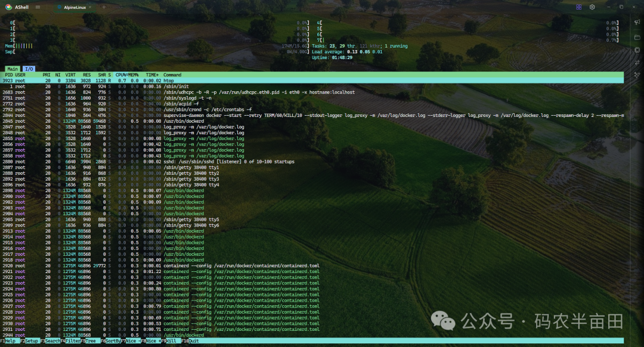Switch to htop Main tab
Image resolution: width=644 pixels, height=347 pixels.
click(13, 69)
